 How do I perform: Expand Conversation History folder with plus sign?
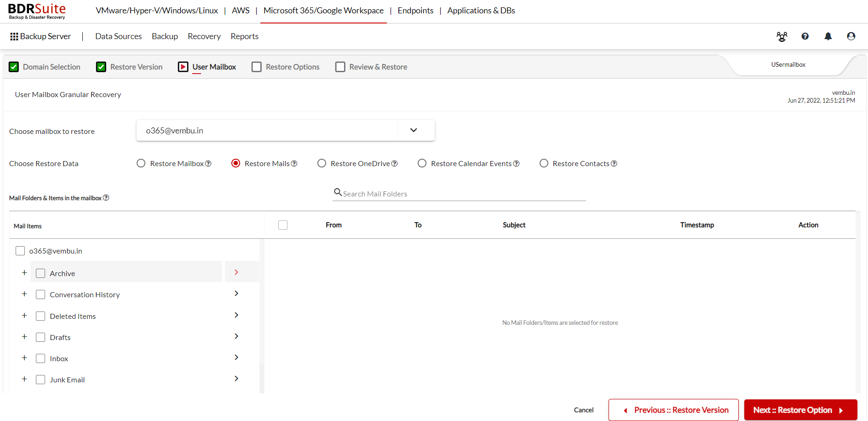(24, 294)
